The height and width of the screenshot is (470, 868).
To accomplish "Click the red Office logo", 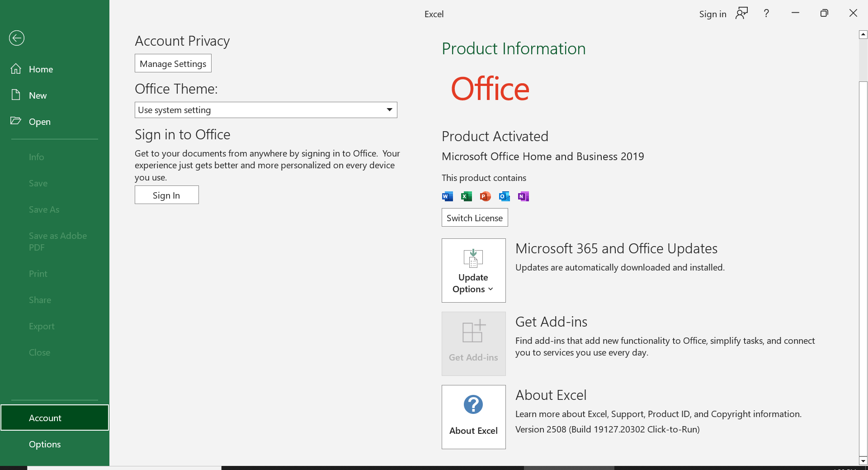I will [x=490, y=89].
